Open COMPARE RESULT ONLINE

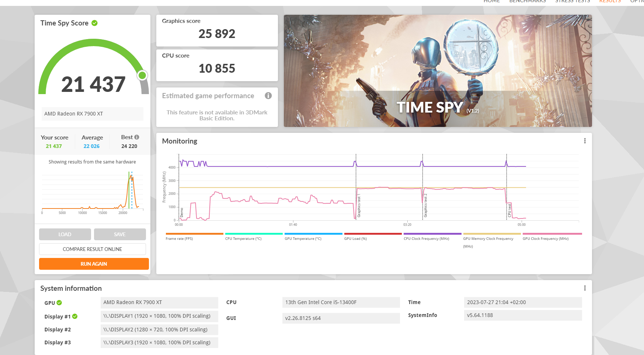[x=93, y=249]
